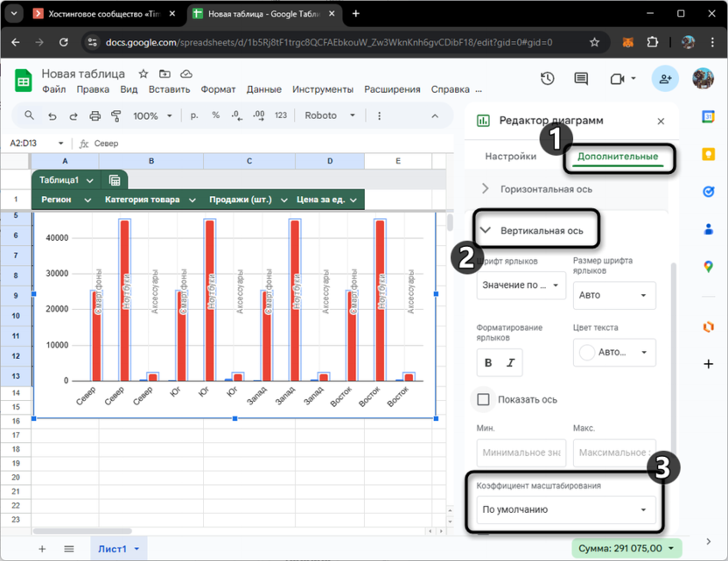The image size is (728, 561).
Task: Close the chart editor panel
Action: pyautogui.click(x=661, y=122)
